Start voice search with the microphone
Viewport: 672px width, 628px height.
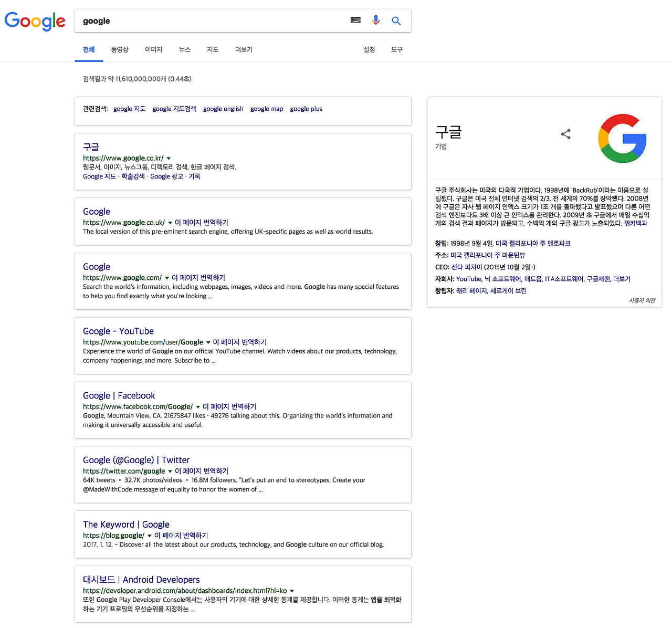coord(376,20)
